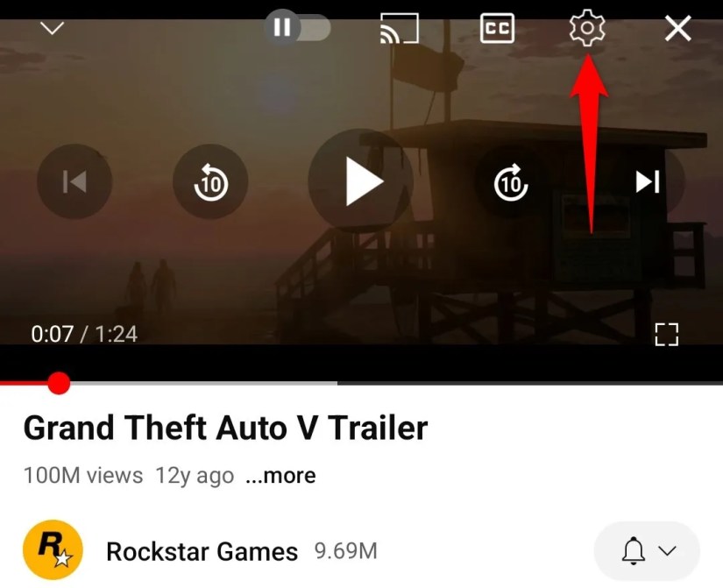Tap the 0:07 / 1:24 time display

coord(84,334)
